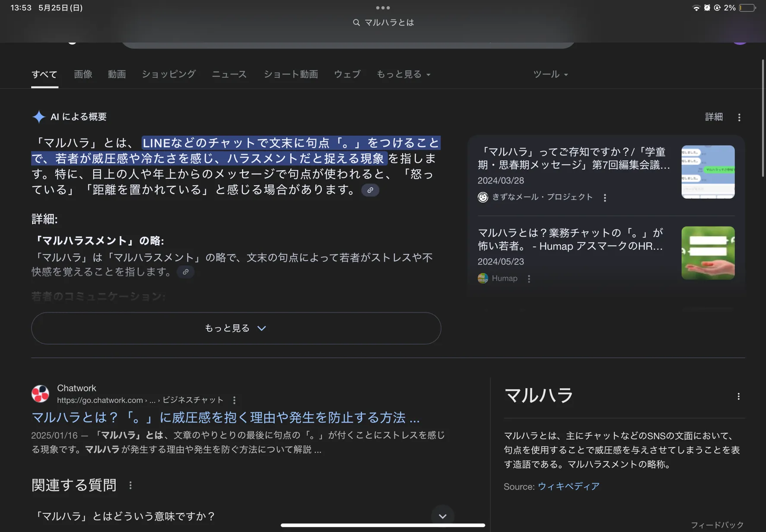The width and height of the screenshot is (766, 532).
Task: Tap the Chatwork site logo icon
Action: (x=40, y=394)
